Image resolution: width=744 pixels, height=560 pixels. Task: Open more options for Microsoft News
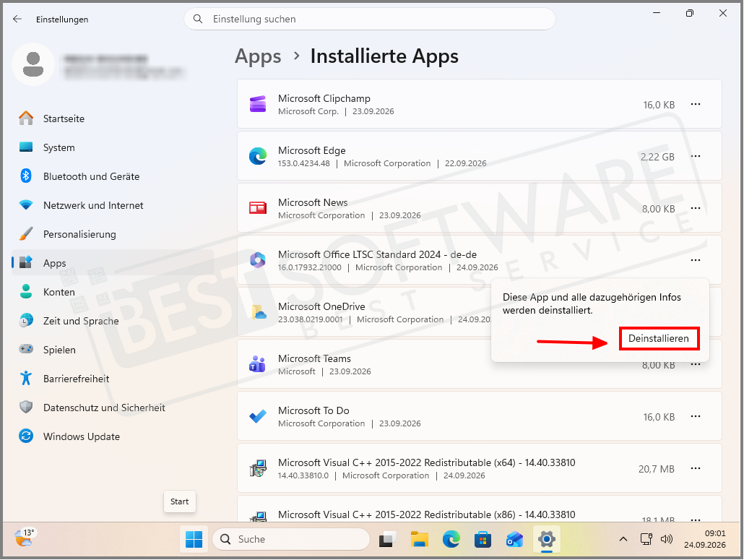click(696, 208)
